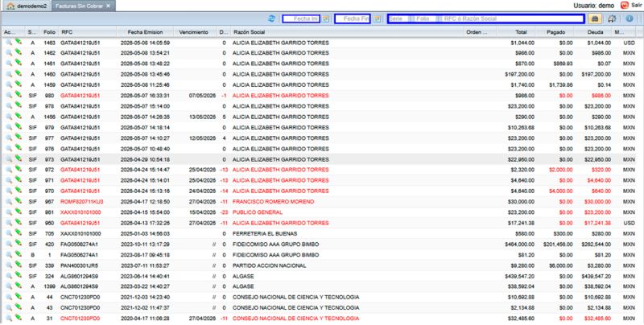Viewport: 644px width, 325px height.
Task: Focus the Folio filter field
Action: coord(427,19)
